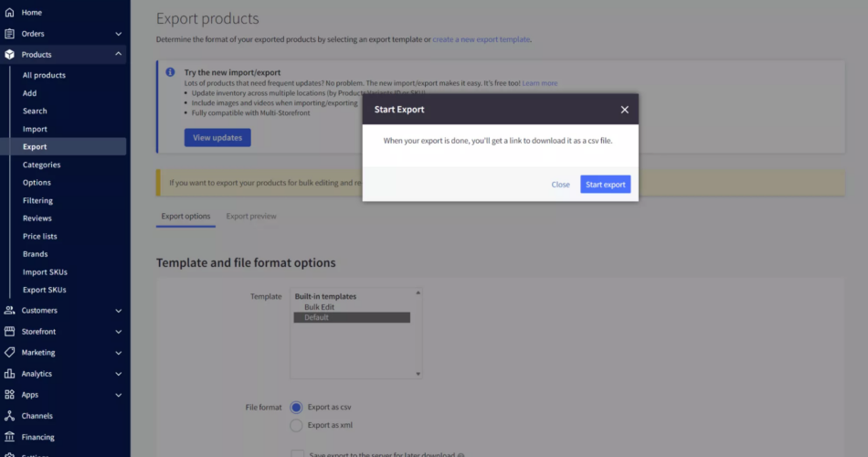Select the Export as xml radio button
868x457 pixels.
click(296, 425)
